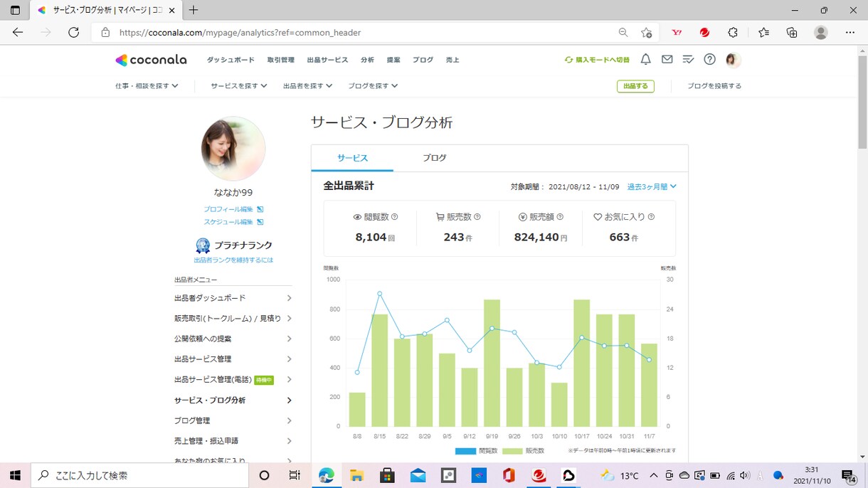This screenshot has height=488, width=868.
Task: Open browser settings and more menu
Action: pyautogui.click(x=850, y=32)
